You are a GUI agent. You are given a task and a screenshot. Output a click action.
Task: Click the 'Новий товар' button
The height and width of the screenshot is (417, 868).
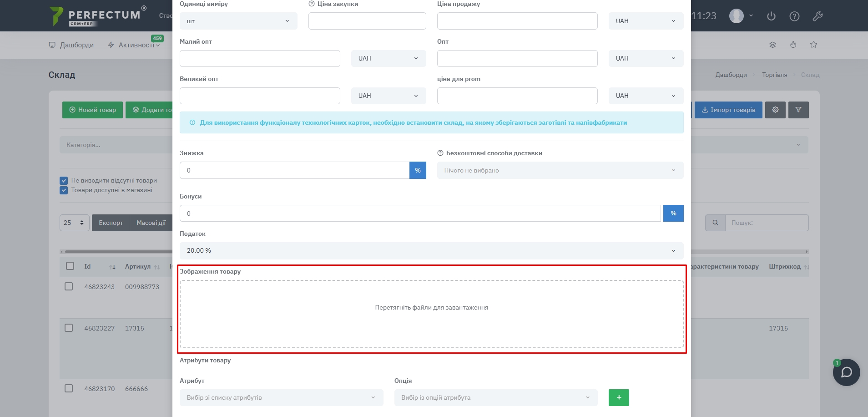click(x=92, y=110)
